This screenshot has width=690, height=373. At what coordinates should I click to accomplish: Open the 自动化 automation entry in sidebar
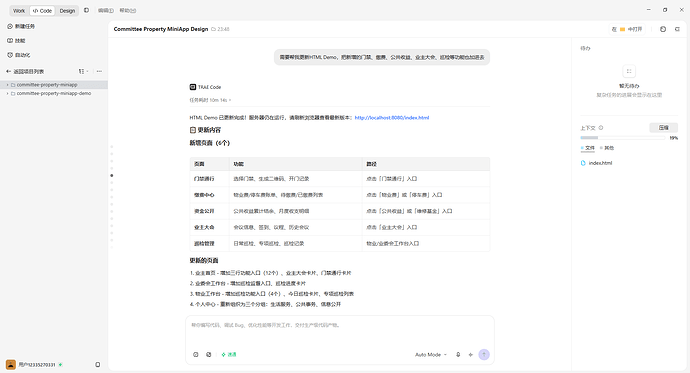tap(19, 55)
